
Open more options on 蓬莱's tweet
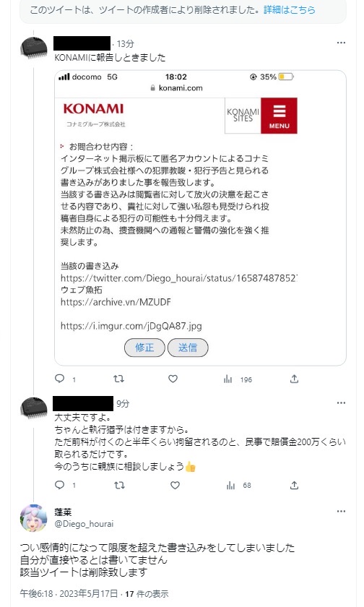(341, 511)
